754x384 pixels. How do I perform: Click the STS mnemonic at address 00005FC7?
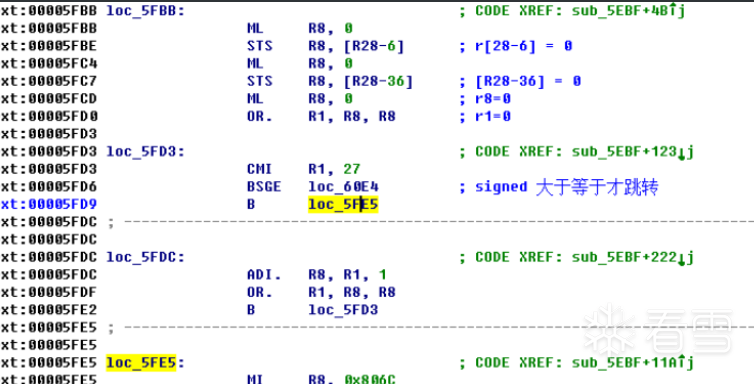coord(260,81)
